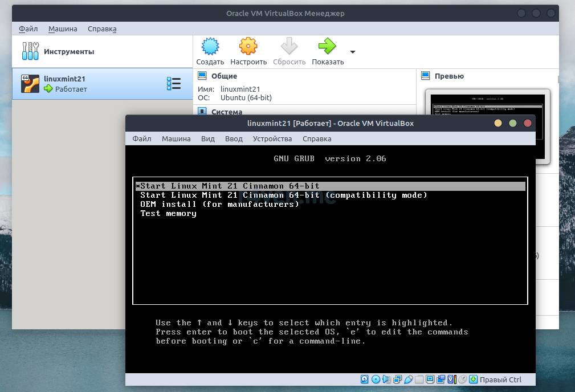
Task: Click the USB devices status bar icon
Action: click(409, 379)
